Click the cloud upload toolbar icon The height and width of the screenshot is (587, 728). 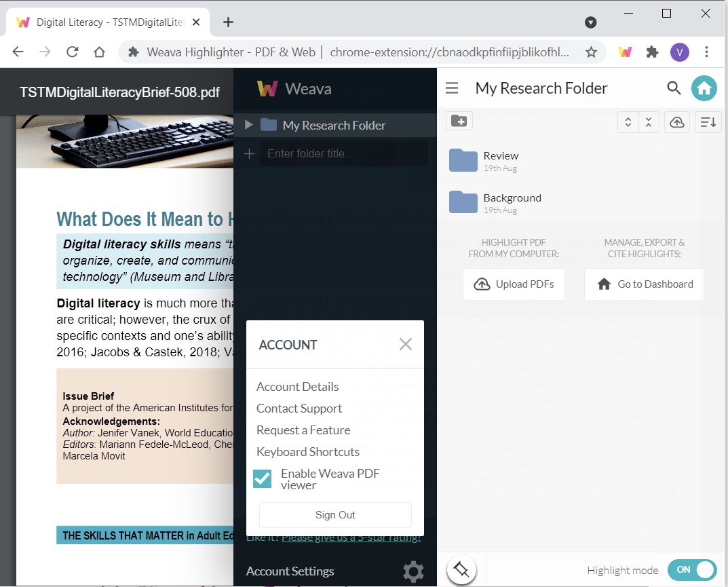pyautogui.click(x=677, y=122)
